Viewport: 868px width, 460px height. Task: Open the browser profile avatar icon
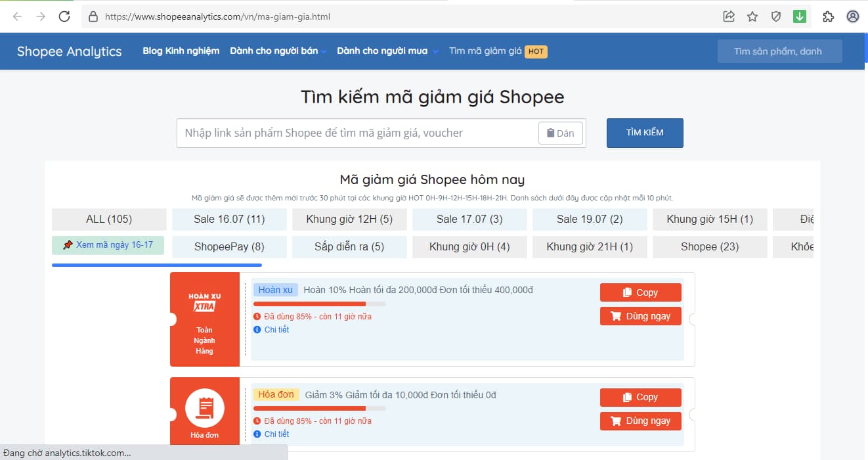[x=852, y=16]
